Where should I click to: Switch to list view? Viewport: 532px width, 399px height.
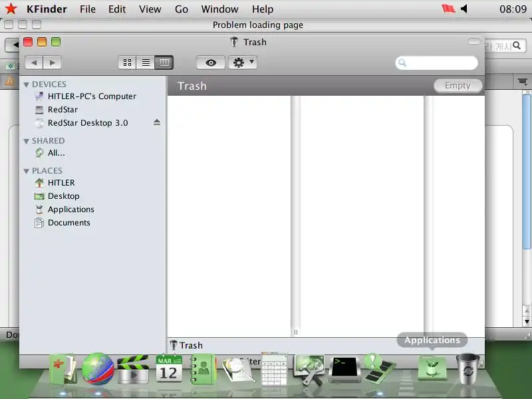[x=146, y=63]
